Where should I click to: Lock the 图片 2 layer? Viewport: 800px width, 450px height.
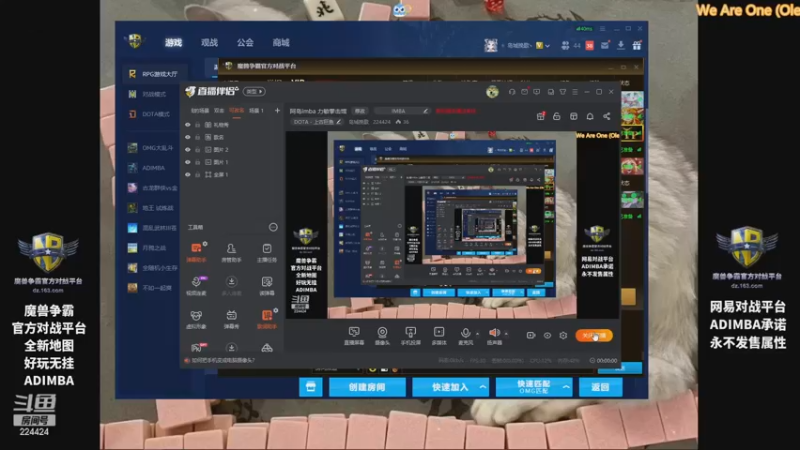pos(198,149)
